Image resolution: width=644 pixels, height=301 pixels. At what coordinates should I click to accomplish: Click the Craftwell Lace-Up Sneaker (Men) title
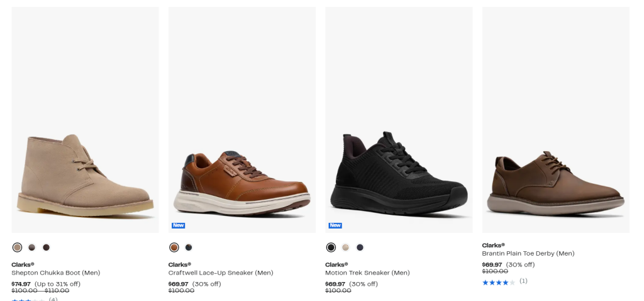pos(221,273)
